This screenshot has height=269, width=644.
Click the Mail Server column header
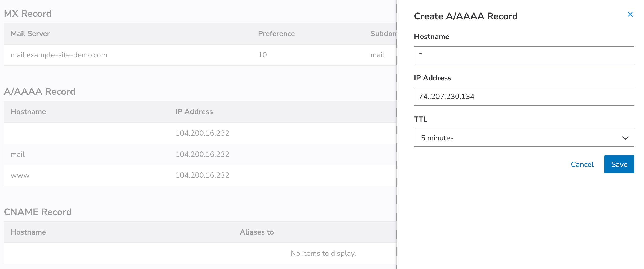tap(30, 34)
